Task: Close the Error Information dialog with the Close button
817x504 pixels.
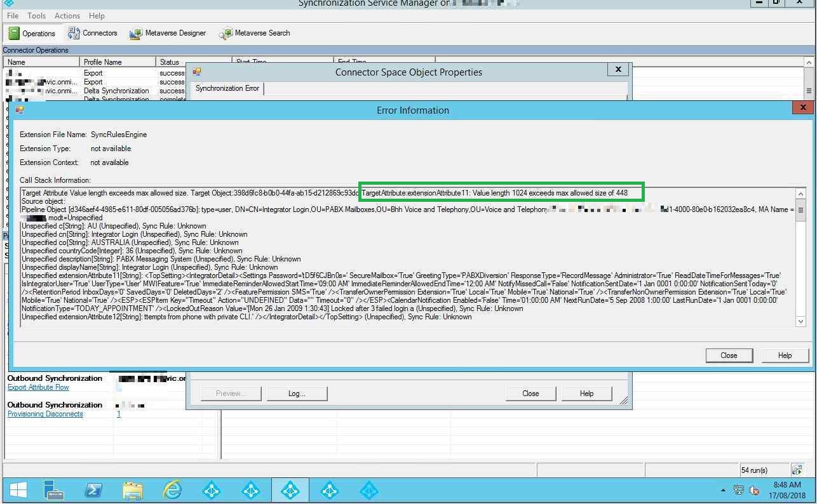Action: point(729,355)
